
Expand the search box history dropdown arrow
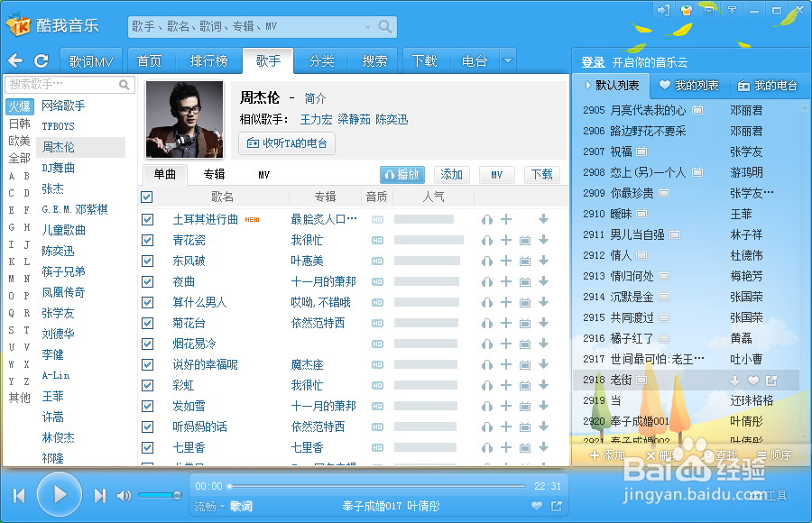(x=368, y=27)
